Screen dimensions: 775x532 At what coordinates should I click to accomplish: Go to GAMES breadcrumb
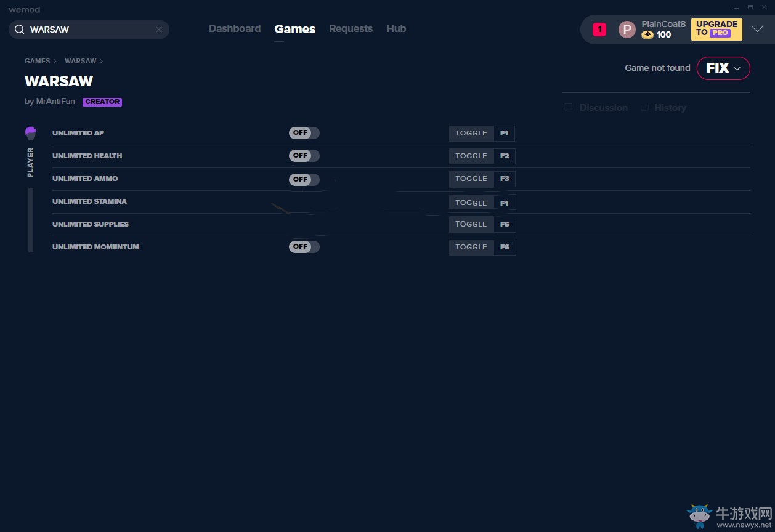point(38,61)
